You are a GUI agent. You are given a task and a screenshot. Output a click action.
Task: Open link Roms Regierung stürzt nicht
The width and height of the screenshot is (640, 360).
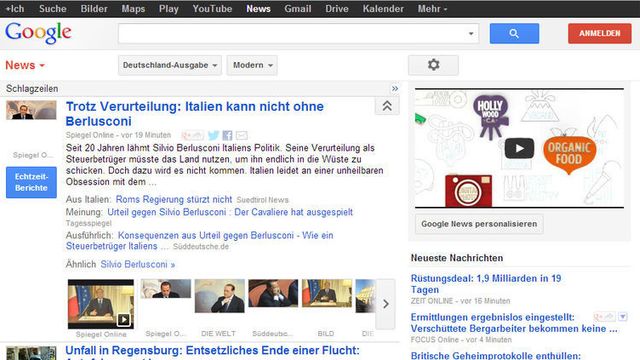174,200
